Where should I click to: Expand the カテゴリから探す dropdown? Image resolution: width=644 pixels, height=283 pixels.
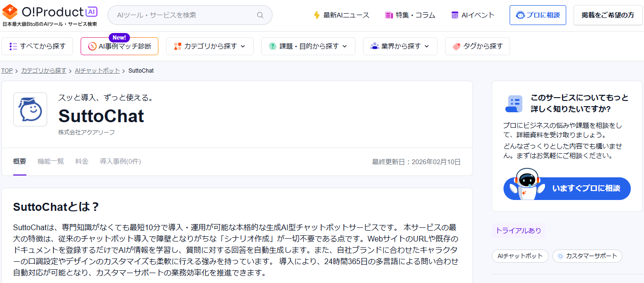(x=210, y=46)
